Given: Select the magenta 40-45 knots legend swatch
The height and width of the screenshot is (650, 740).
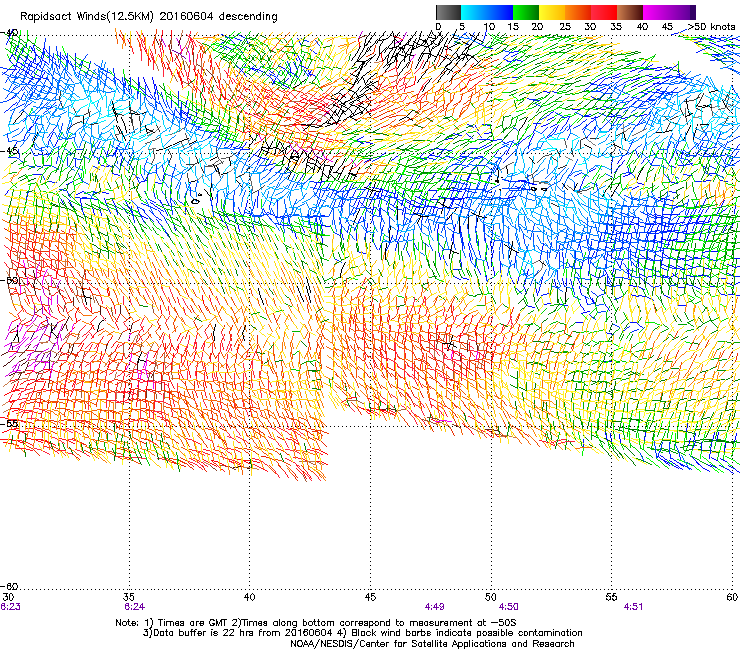Looking at the screenshot, I should 656,12.
